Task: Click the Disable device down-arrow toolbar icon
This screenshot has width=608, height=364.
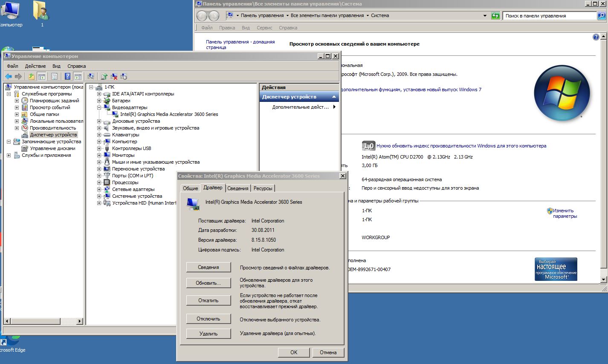Action: point(124,76)
